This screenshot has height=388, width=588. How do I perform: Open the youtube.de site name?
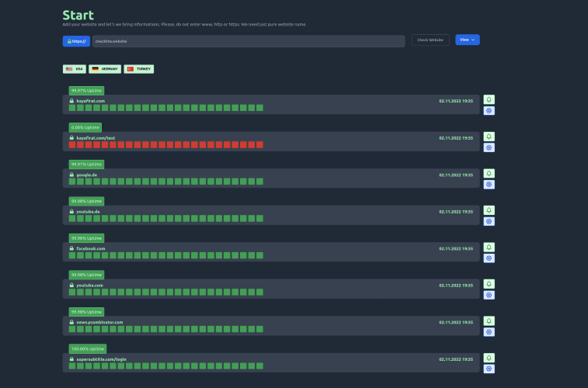click(88, 212)
